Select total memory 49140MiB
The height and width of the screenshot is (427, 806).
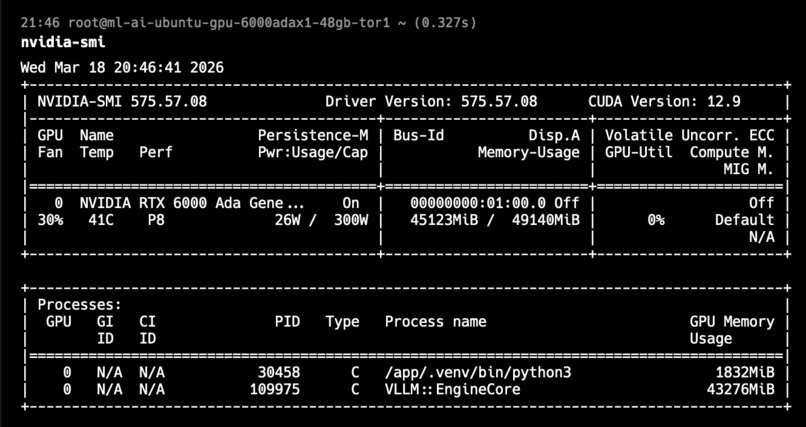pos(546,220)
